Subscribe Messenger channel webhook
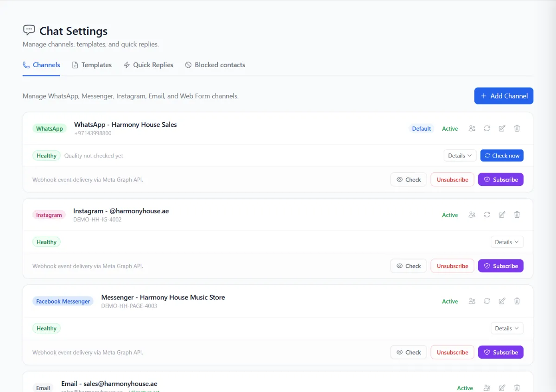Screen dimensions: 556x392 coord(501,352)
